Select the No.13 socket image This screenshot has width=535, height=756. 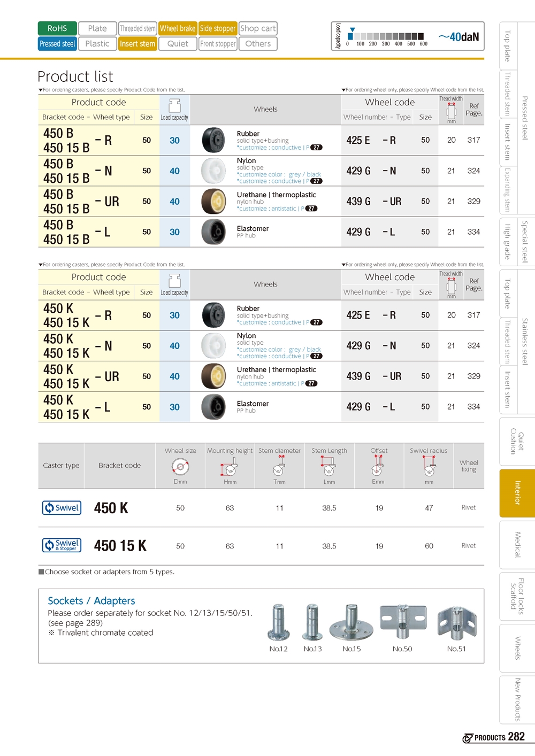312,622
